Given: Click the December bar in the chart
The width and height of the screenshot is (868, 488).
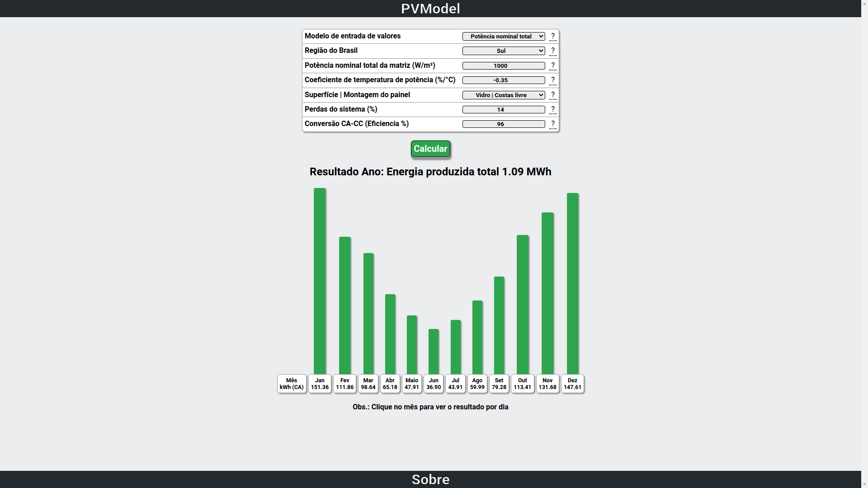Looking at the screenshot, I should (572, 284).
